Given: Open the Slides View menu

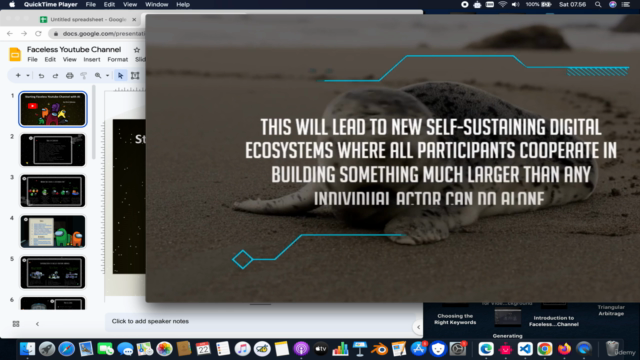Looking at the screenshot, I should 69,60.
